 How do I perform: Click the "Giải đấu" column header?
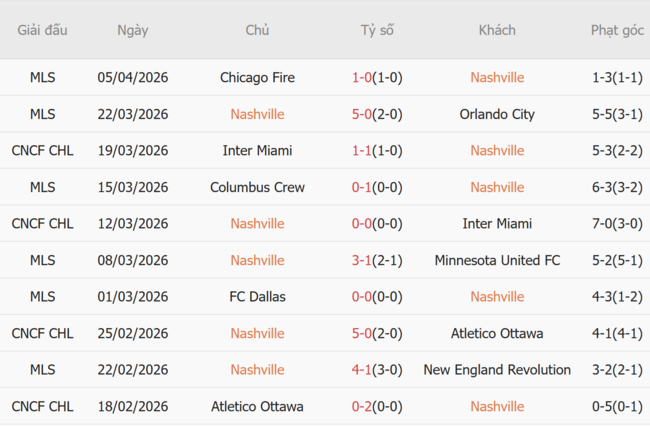pyautogui.click(x=42, y=30)
